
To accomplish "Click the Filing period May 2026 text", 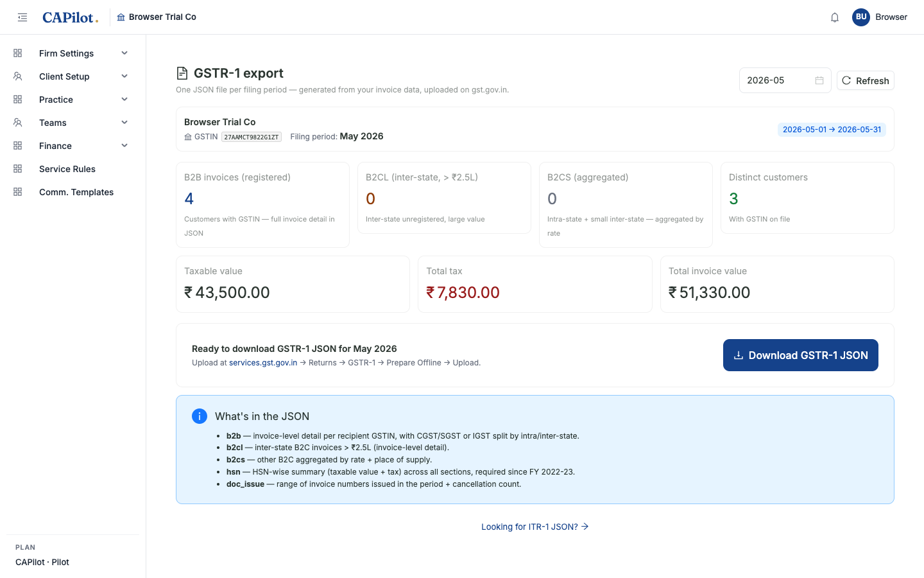I will 337,136.
